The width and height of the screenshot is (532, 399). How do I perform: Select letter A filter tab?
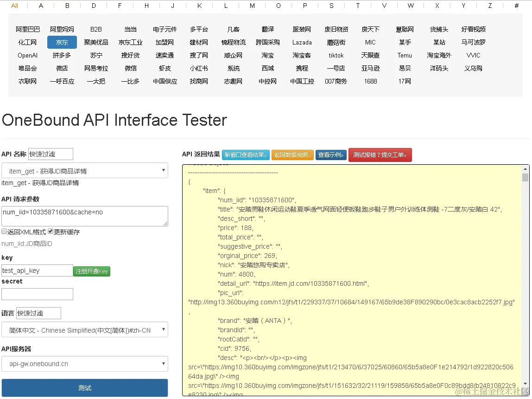coord(41,6)
